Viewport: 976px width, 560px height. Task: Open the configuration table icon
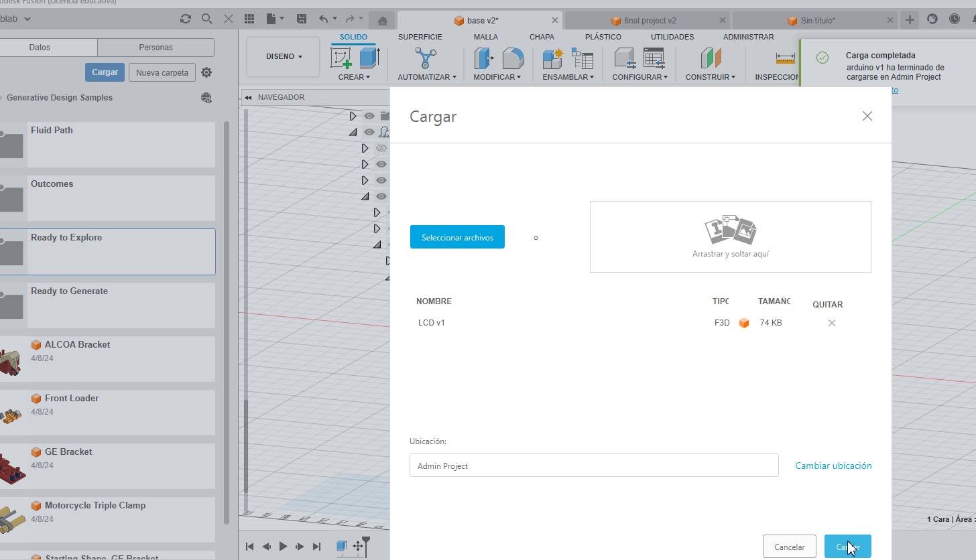[x=654, y=58]
